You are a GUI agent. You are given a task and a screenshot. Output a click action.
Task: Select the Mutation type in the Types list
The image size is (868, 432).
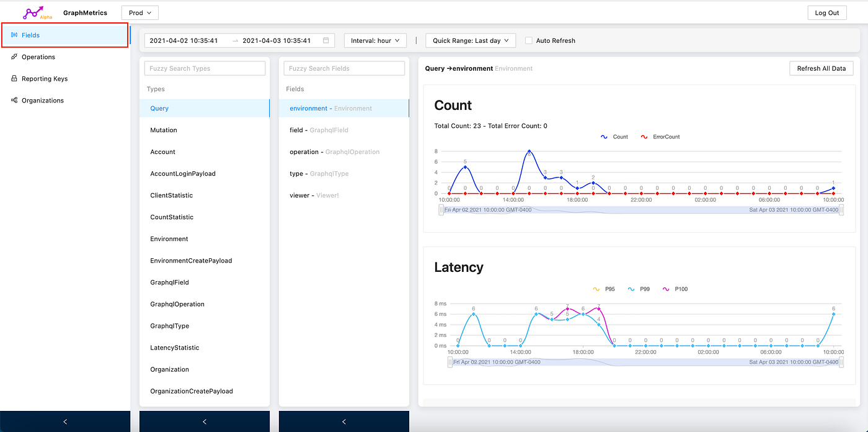point(162,130)
